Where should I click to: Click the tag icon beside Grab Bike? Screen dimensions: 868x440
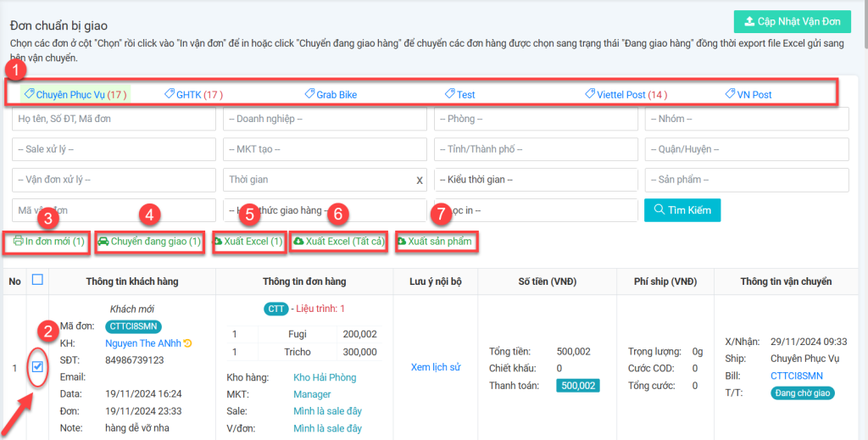click(309, 94)
